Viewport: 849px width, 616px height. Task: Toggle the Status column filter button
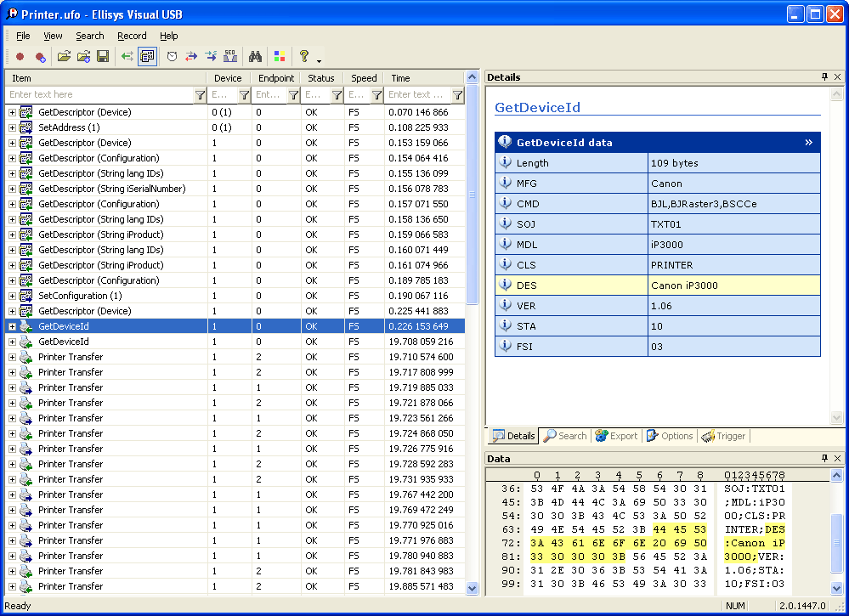click(337, 95)
